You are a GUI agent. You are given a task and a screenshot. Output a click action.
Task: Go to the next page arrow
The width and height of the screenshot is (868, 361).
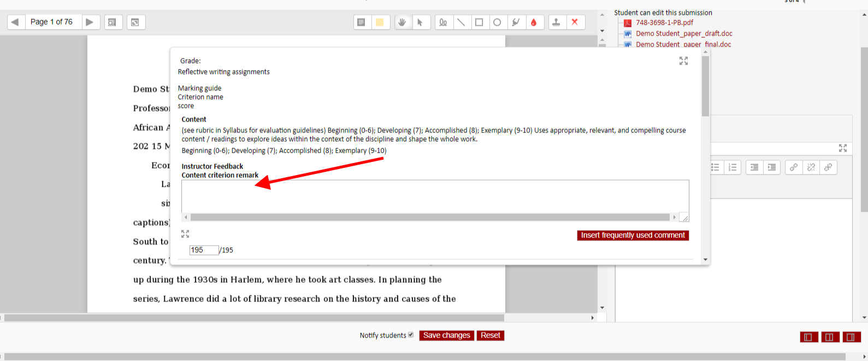pyautogui.click(x=90, y=22)
